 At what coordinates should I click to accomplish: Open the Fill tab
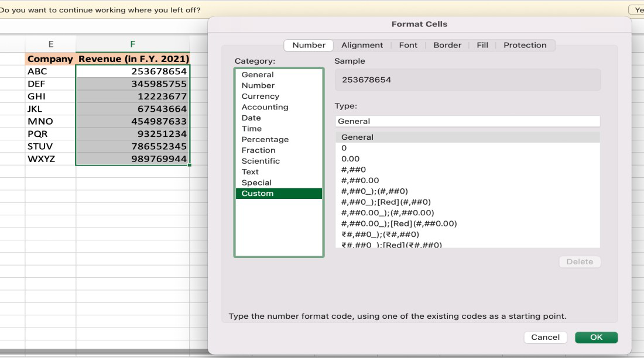pos(482,45)
